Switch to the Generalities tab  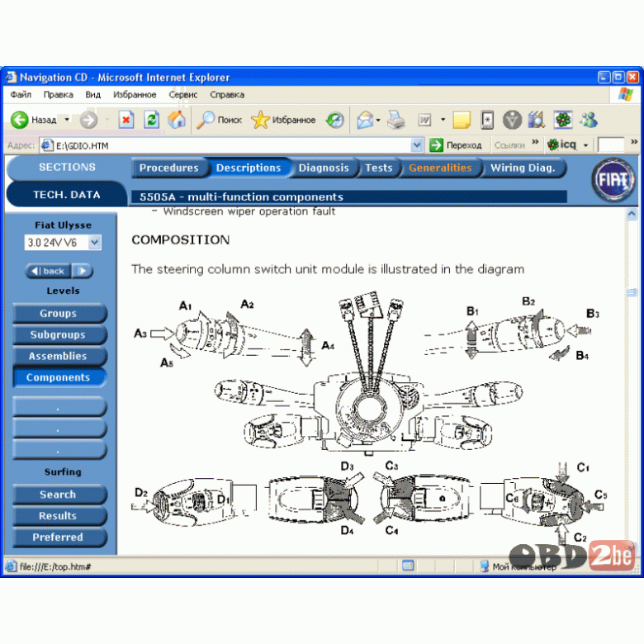point(440,168)
